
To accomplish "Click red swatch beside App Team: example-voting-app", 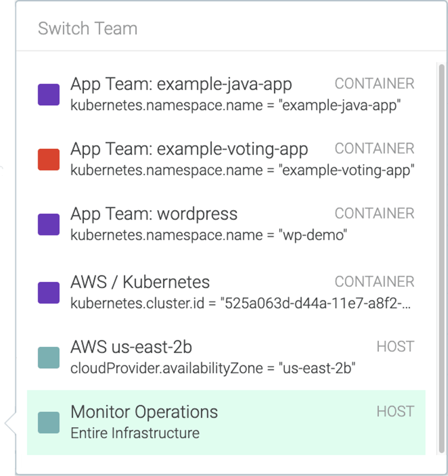I will point(49,159).
